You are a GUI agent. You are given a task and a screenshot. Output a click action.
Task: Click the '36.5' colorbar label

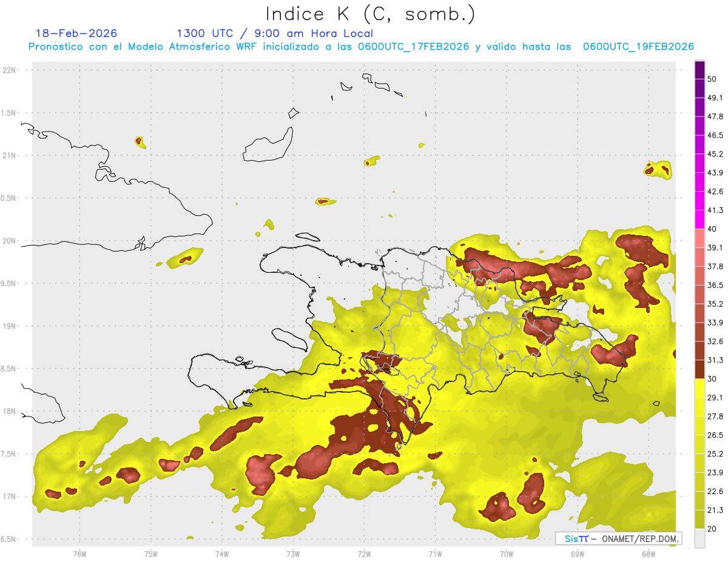(x=715, y=285)
